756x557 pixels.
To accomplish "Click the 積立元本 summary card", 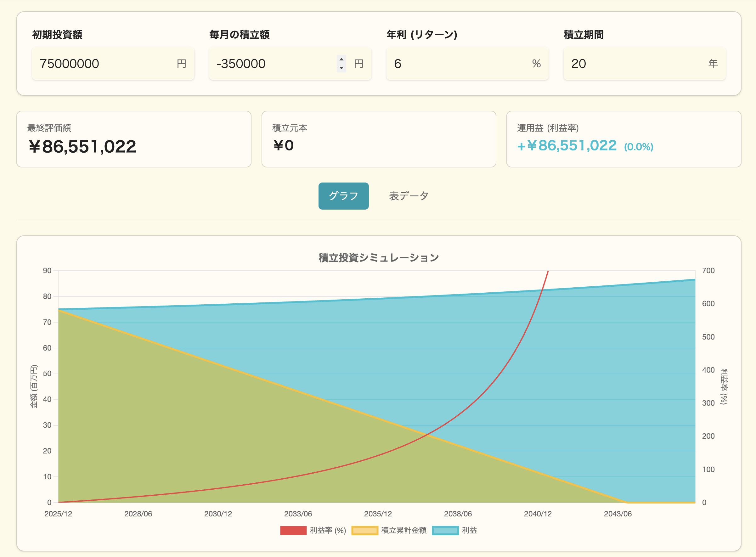I will click(378, 139).
